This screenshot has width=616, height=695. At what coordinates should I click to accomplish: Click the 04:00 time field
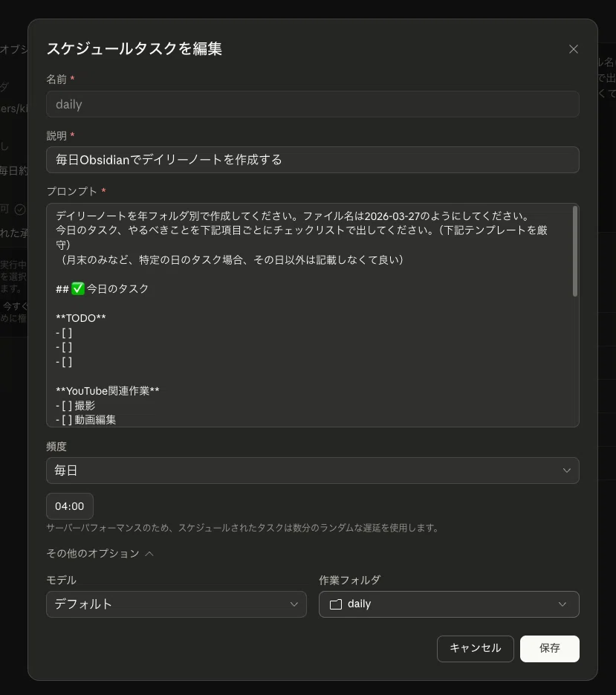(70, 506)
